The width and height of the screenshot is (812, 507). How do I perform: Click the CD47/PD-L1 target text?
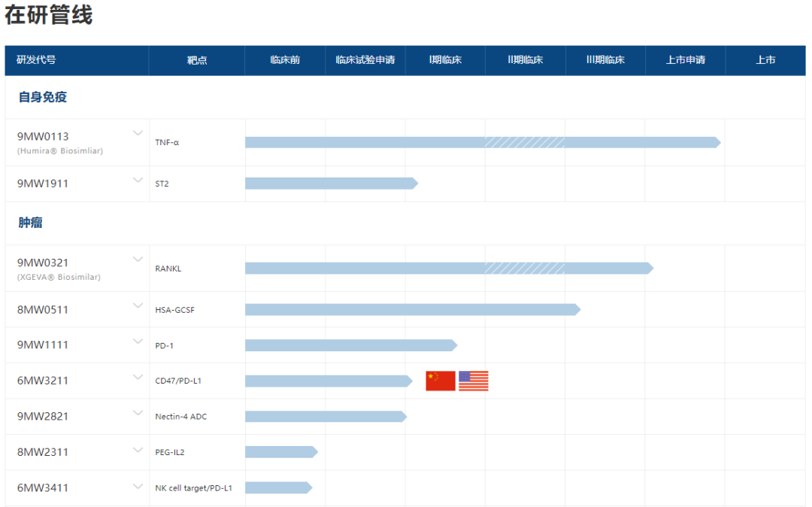(178, 381)
